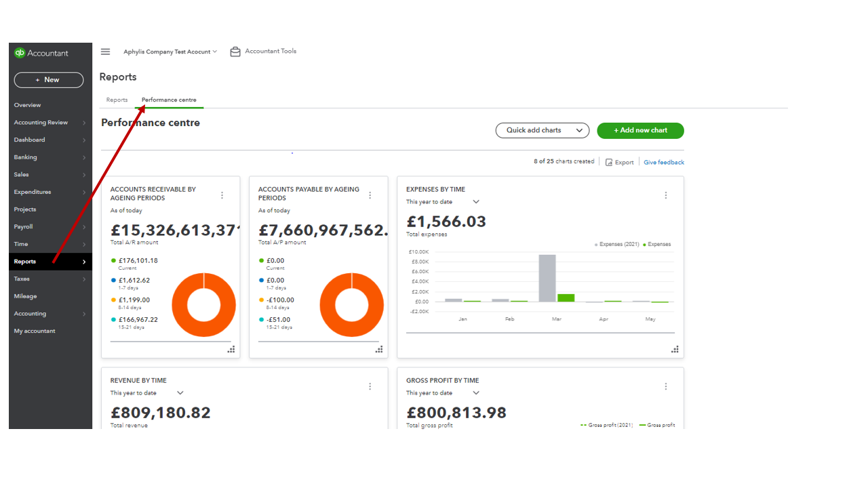Toggle the hamburger navigation menu icon

(x=105, y=52)
